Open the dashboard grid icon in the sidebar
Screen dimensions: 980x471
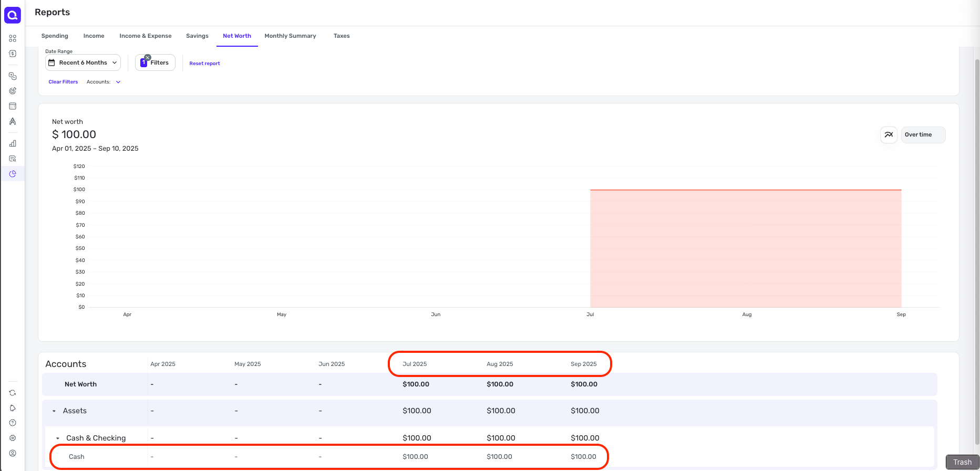[x=13, y=38]
